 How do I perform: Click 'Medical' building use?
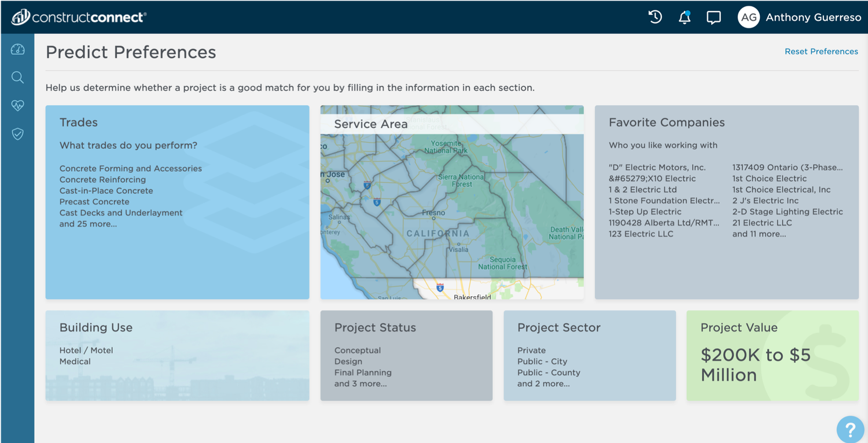pos(75,361)
